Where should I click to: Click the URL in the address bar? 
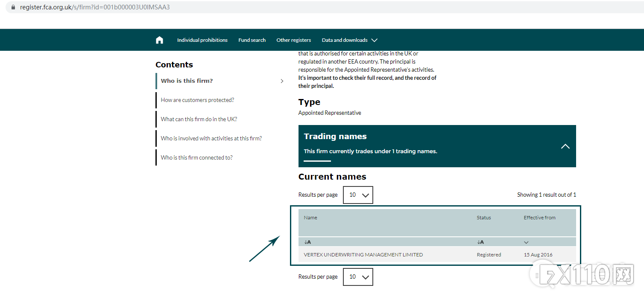pyautogui.click(x=95, y=7)
